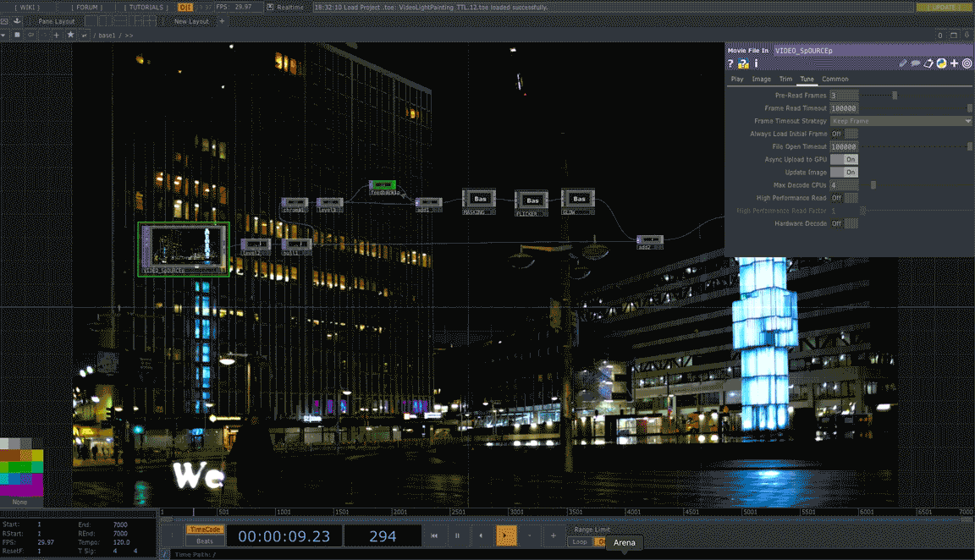Toggle the Realtime checkbox
The width and height of the screenshot is (975, 560).
[270, 8]
